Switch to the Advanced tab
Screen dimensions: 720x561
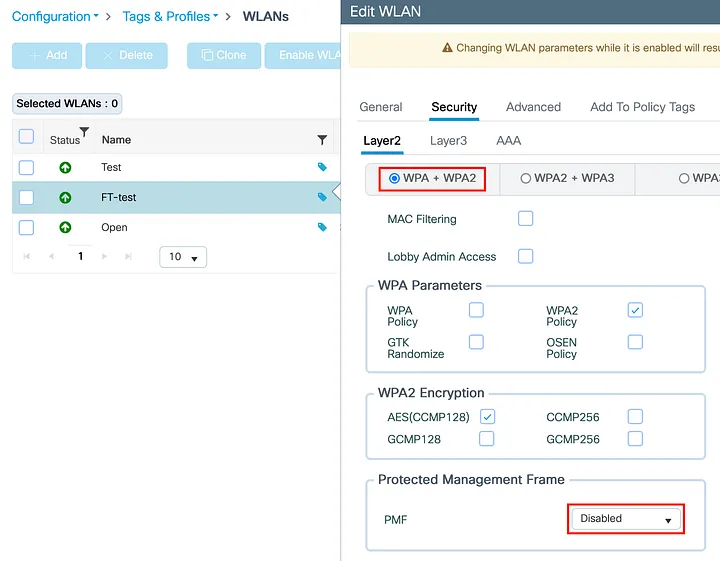coord(533,107)
